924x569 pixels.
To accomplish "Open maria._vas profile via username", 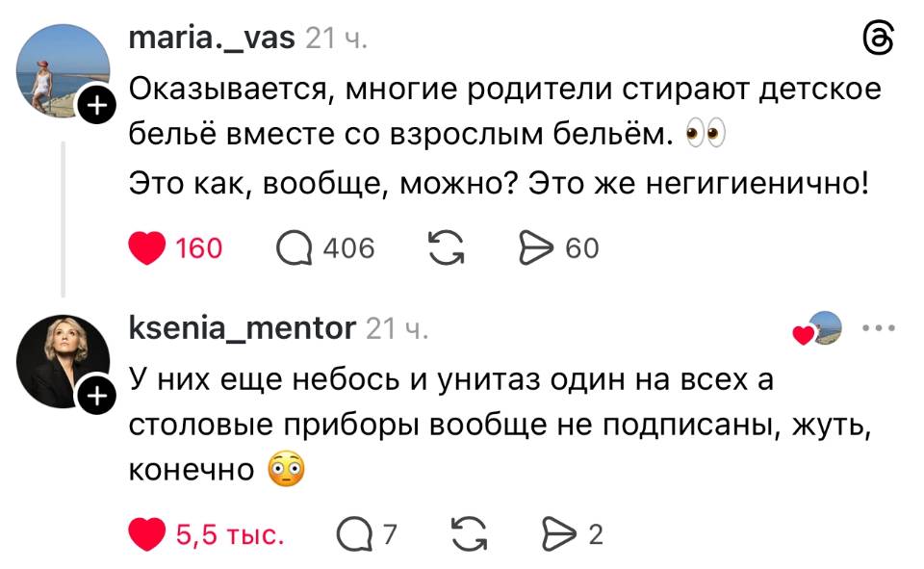I will [x=210, y=39].
